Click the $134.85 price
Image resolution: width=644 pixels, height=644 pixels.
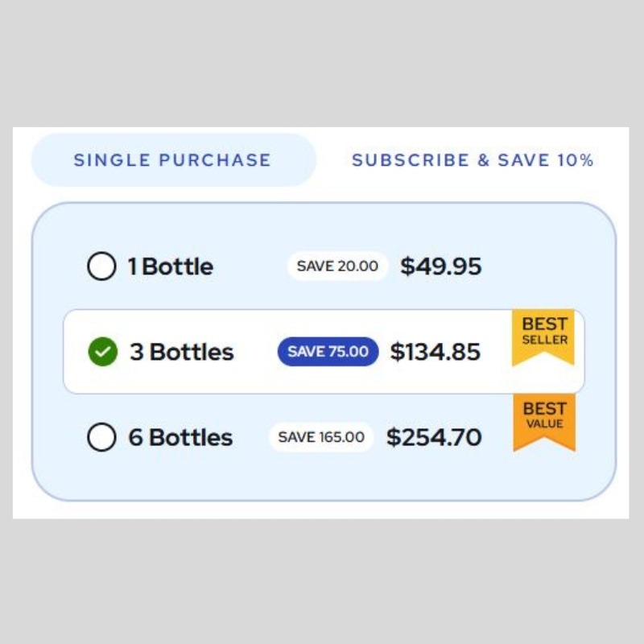click(x=436, y=352)
